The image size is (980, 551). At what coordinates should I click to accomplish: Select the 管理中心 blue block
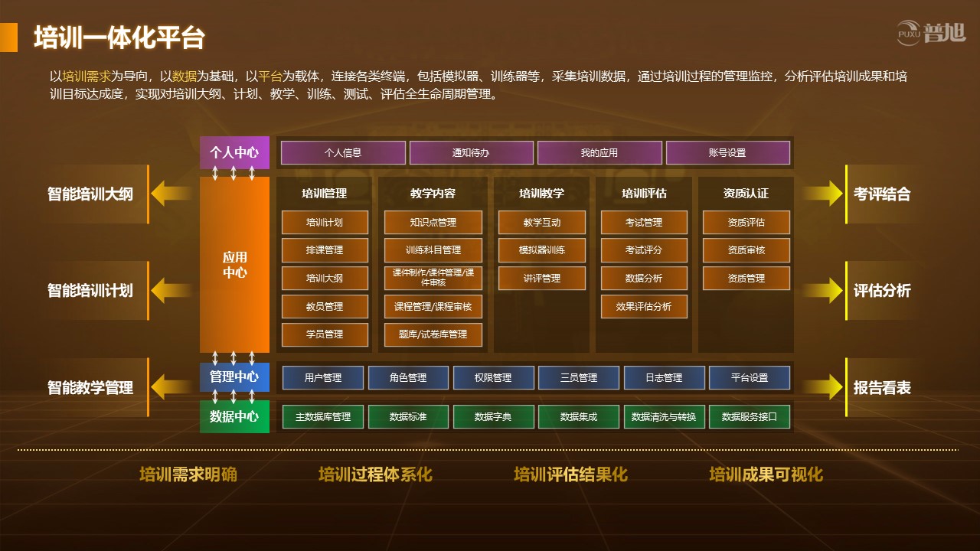pos(234,377)
